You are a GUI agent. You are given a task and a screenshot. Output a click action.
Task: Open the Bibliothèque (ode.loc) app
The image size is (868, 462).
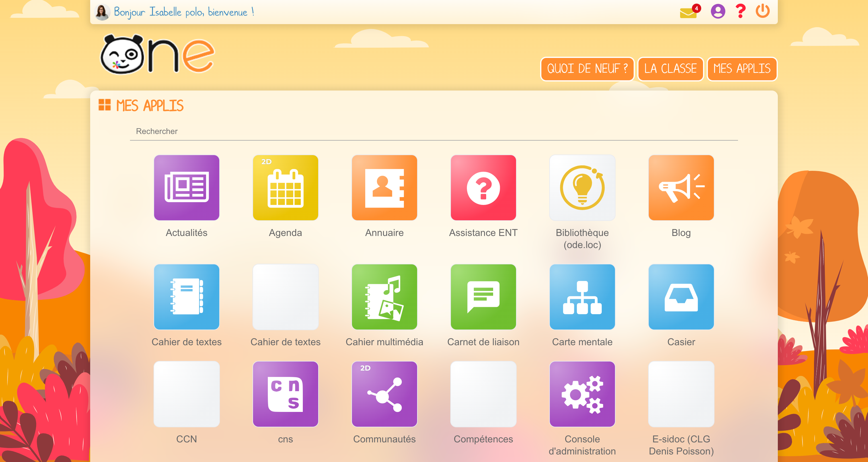point(582,187)
